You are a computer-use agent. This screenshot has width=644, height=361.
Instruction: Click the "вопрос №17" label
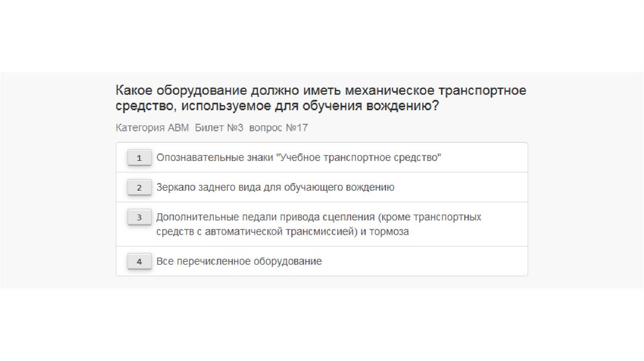point(278,128)
